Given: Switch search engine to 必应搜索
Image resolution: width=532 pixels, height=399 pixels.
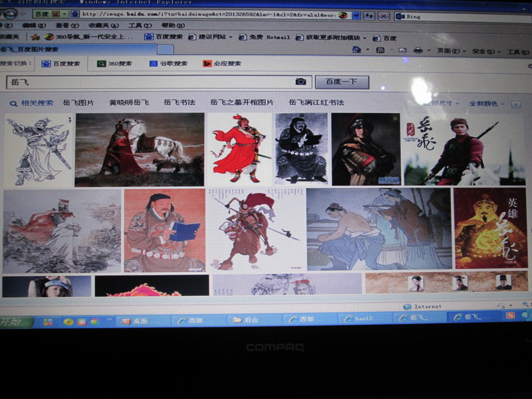Looking at the screenshot, I should tap(221, 64).
